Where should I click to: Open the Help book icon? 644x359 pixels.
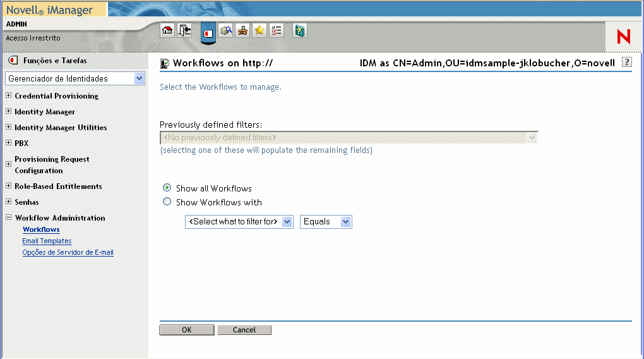click(x=300, y=30)
